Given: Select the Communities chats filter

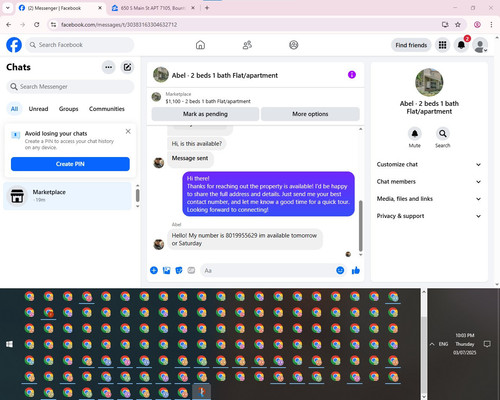Looking at the screenshot, I should click(107, 109).
